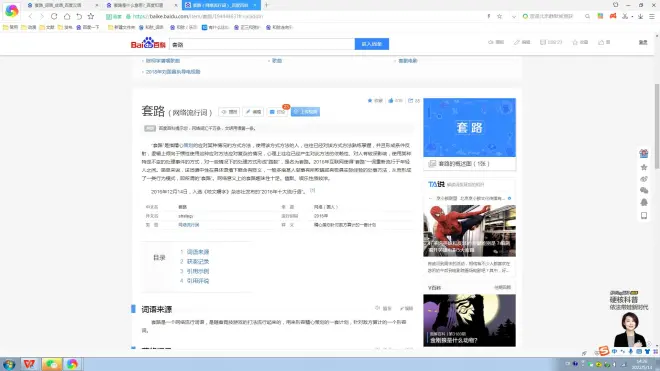Jump to contents item 4 引用详情
Screen dimensions: 660x371
(x=198, y=281)
